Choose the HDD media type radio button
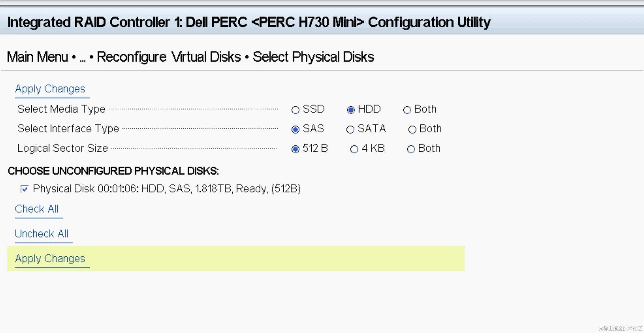The height and width of the screenshot is (333, 644). (351, 110)
